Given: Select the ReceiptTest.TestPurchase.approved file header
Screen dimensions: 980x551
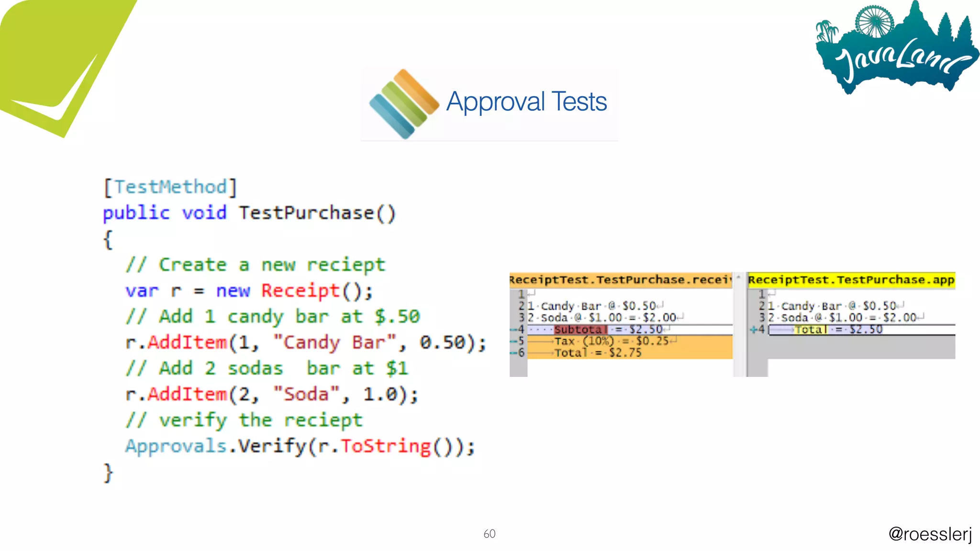Looking at the screenshot, I should (x=851, y=280).
